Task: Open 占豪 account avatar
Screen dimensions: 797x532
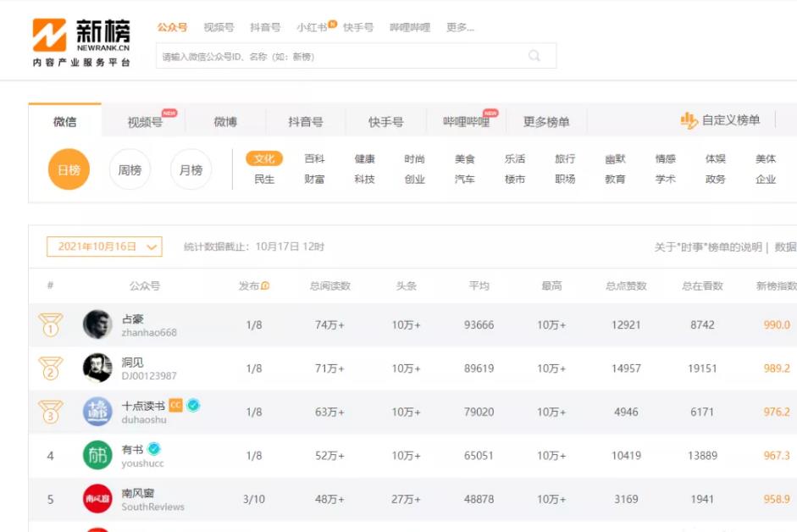Action: 97,324
